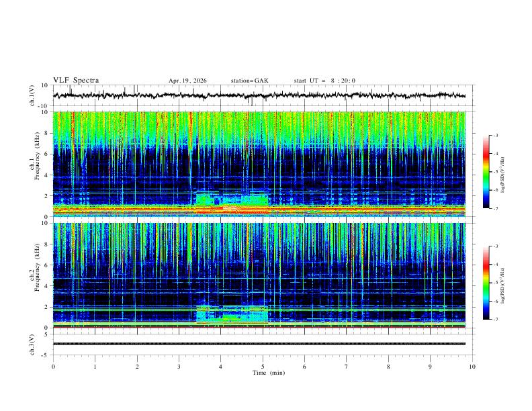
Task: Click the ch.1(V) axis label
Action: tap(32, 95)
